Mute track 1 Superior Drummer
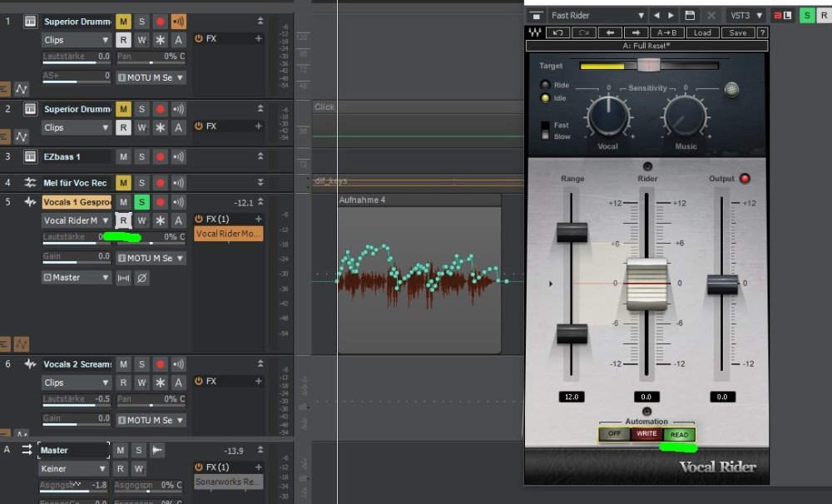Image resolution: width=832 pixels, height=504 pixels. (123, 22)
